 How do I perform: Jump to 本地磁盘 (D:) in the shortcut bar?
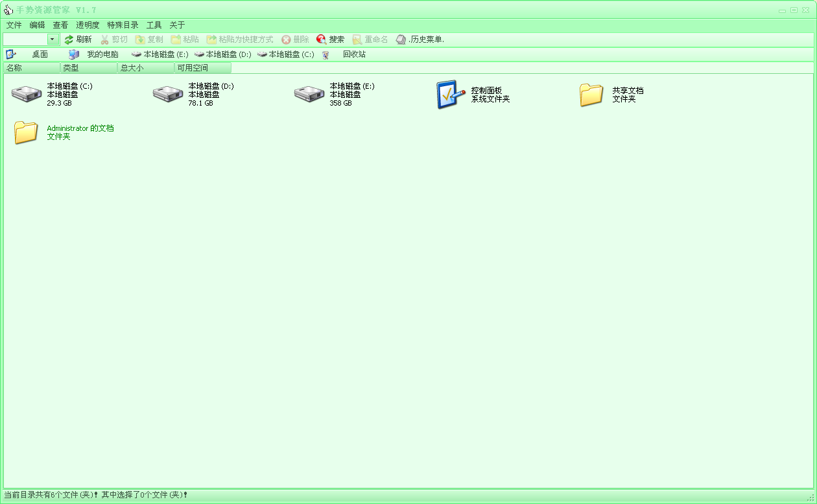pos(222,54)
